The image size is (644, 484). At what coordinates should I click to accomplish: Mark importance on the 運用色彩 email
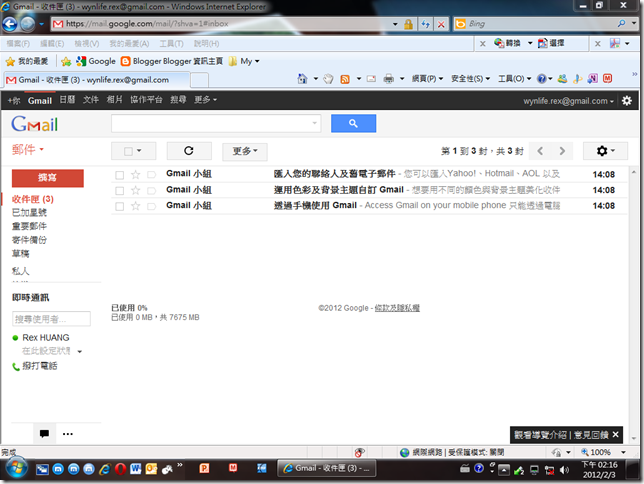click(x=152, y=190)
